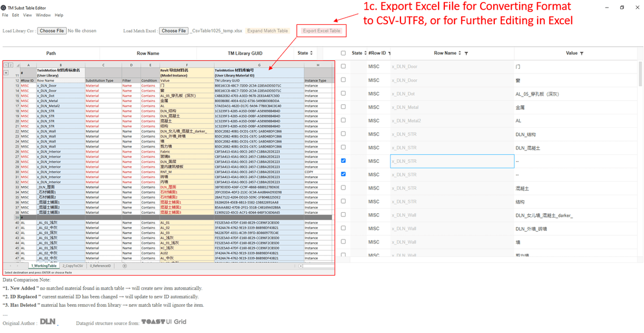
Task: Open the Edit menu
Action: tap(16, 15)
